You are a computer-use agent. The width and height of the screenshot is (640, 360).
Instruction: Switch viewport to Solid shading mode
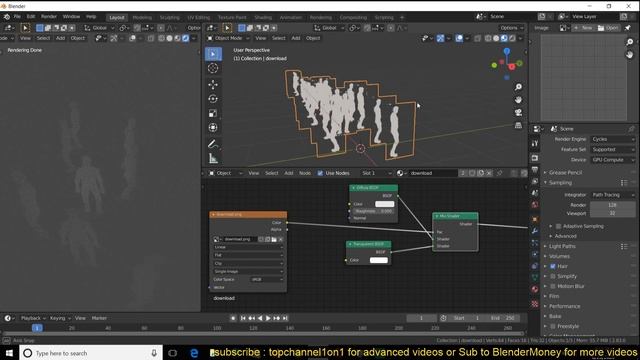pyautogui.click(x=496, y=38)
